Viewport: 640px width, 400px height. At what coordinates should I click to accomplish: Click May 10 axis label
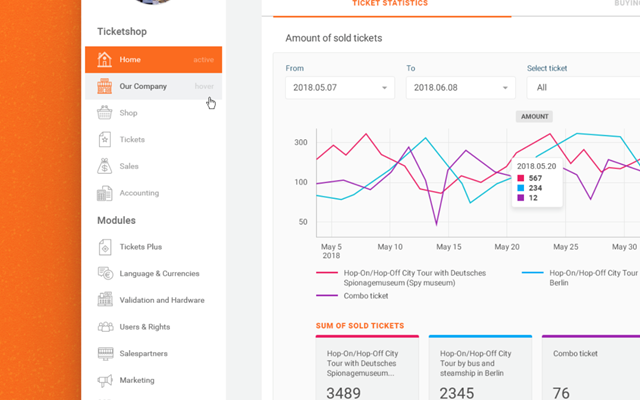(390, 247)
